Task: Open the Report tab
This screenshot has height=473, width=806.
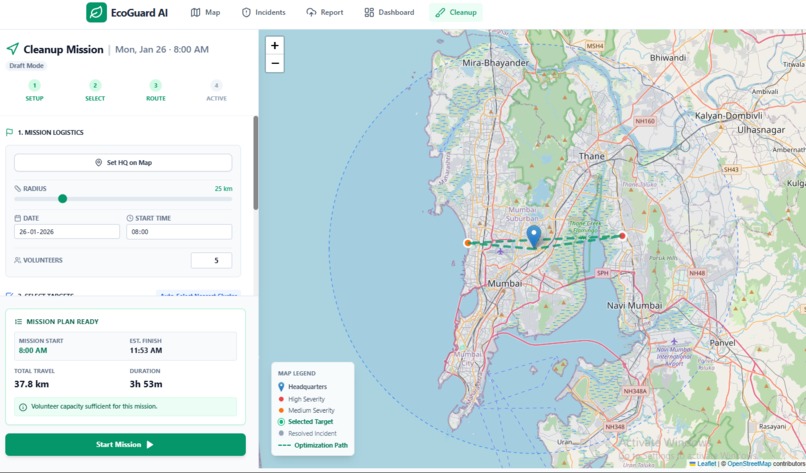Action: (x=325, y=12)
